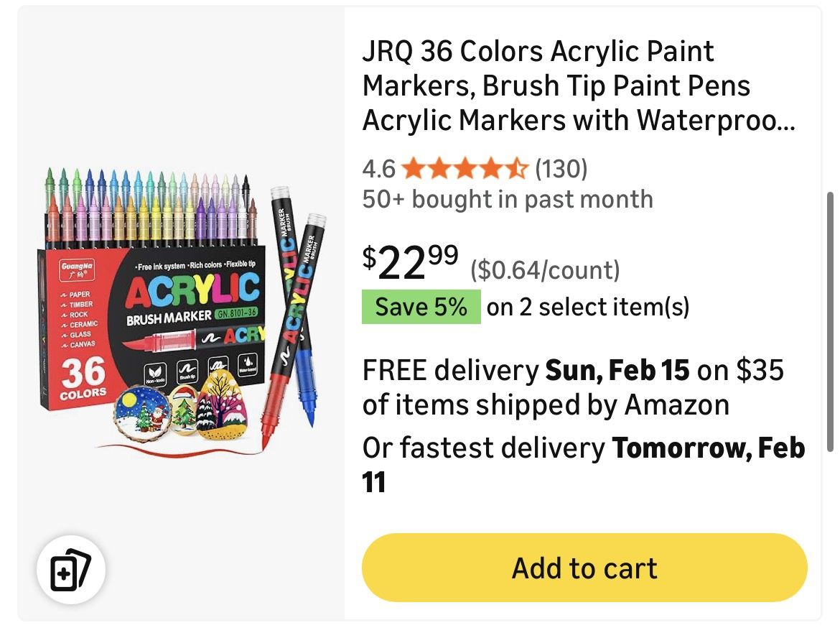Click the acrylic marker box image

point(154,309)
